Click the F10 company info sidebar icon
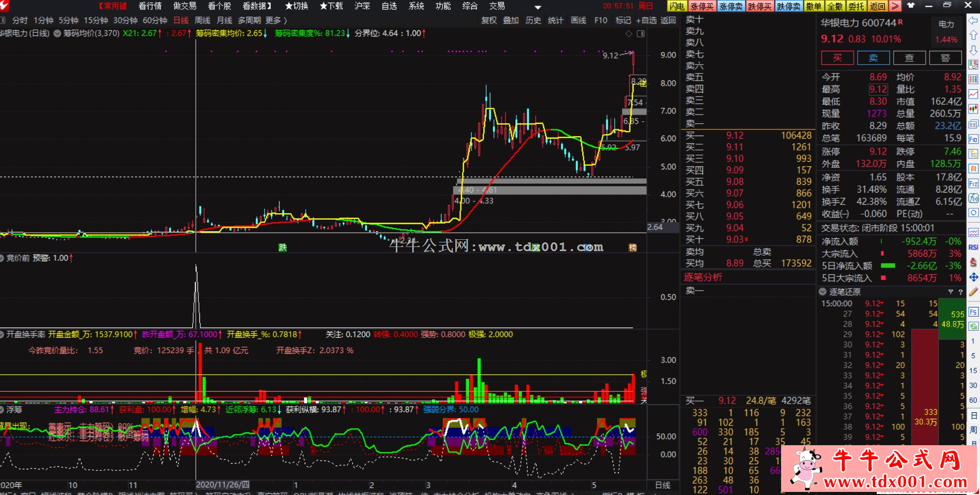This screenshot has height=495, width=980. point(973,139)
